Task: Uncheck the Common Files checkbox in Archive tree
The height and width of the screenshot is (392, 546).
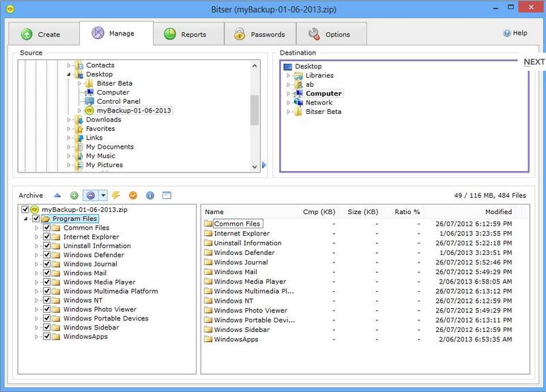Action: (x=46, y=228)
